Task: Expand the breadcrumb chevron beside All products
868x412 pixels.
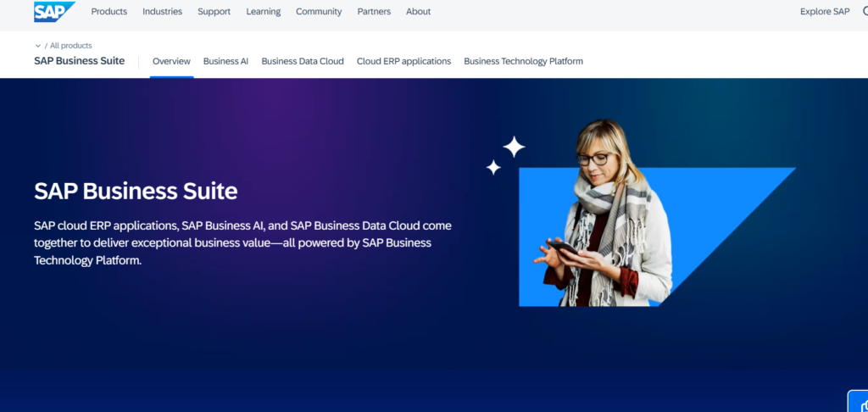Action: pos(38,46)
